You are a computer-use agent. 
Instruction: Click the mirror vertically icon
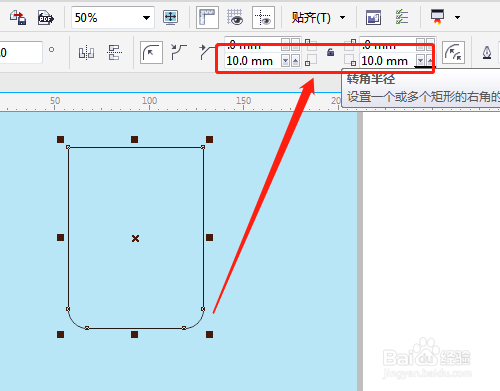pyautogui.click(x=114, y=53)
